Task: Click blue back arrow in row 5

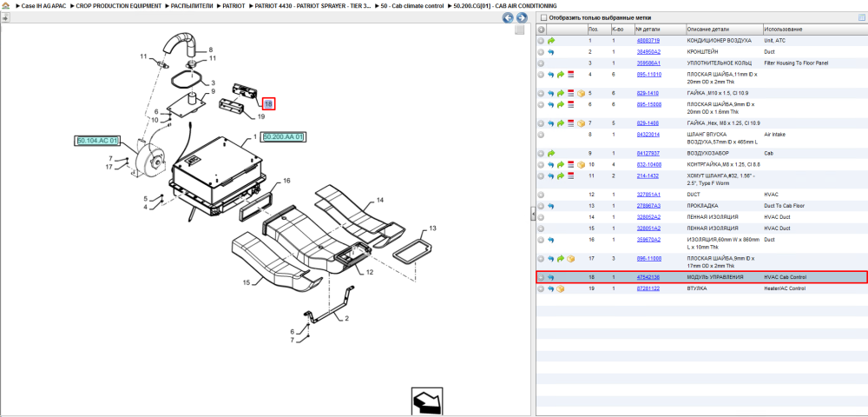Action: coord(551,93)
